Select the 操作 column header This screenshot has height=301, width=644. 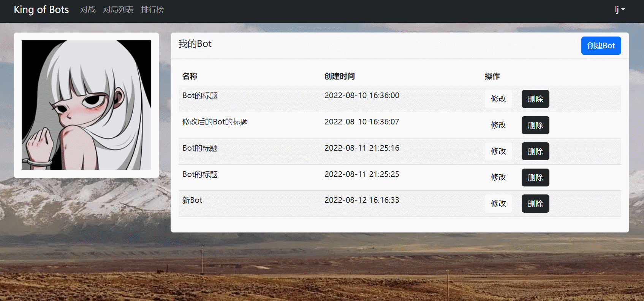pyautogui.click(x=492, y=76)
